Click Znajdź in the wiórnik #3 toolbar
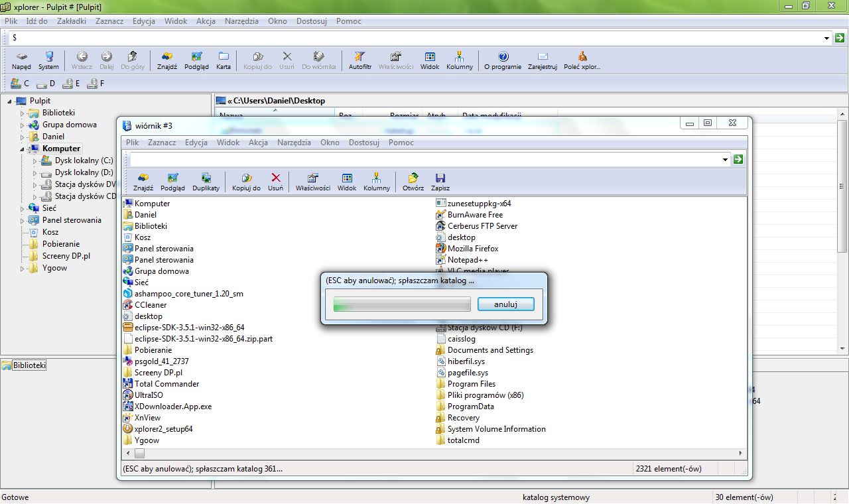Image resolution: width=849 pixels, height=504 pixels. tap(143, 182)
